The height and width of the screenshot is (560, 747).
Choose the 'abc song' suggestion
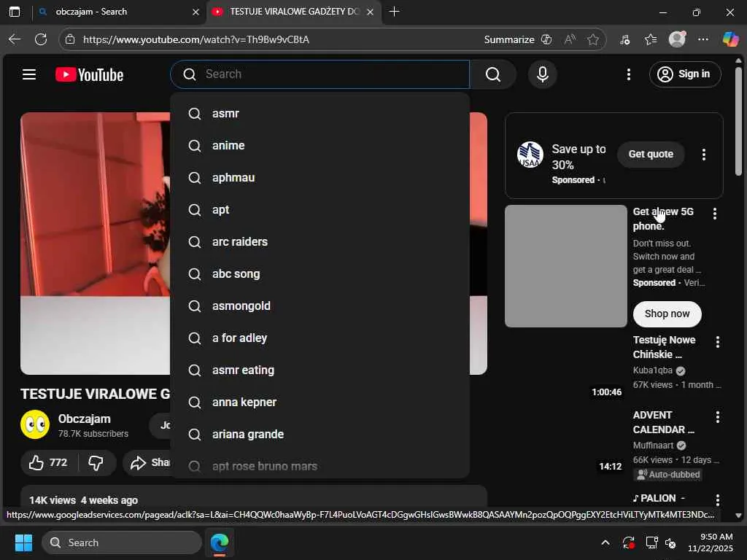(x=320, y=274)
